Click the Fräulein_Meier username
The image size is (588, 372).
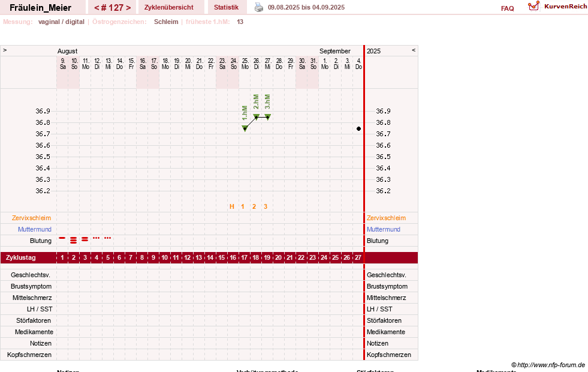click(x=41, y=8)
